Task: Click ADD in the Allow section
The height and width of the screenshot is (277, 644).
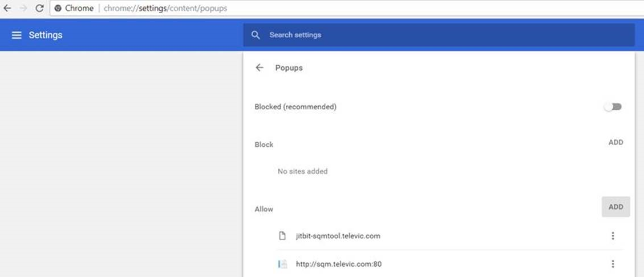Action: pos(615,207)
